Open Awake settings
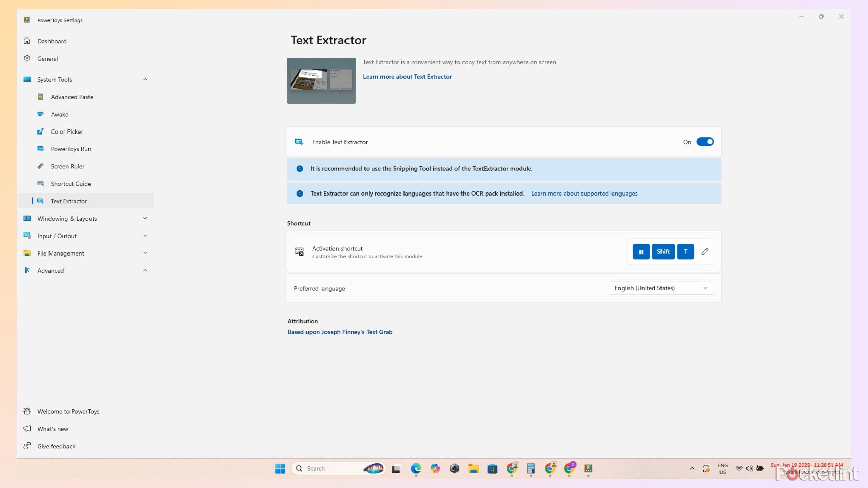 coord(86,114)
